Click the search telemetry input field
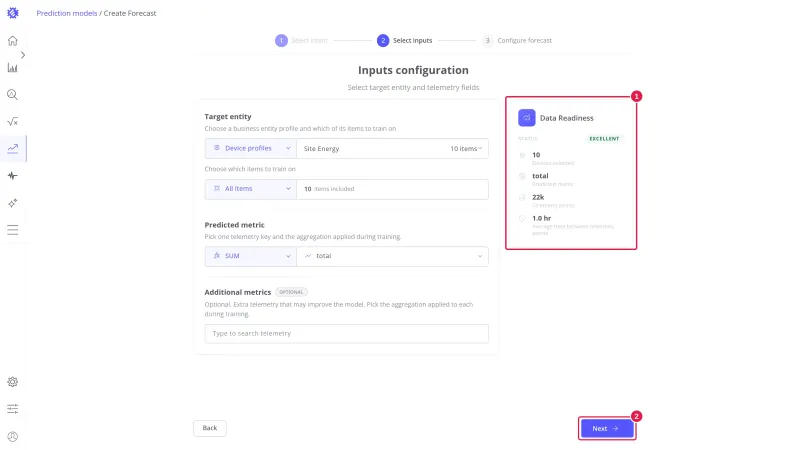Image resolution: width=800 pixels, height=450 pixels. coord(346,334)
